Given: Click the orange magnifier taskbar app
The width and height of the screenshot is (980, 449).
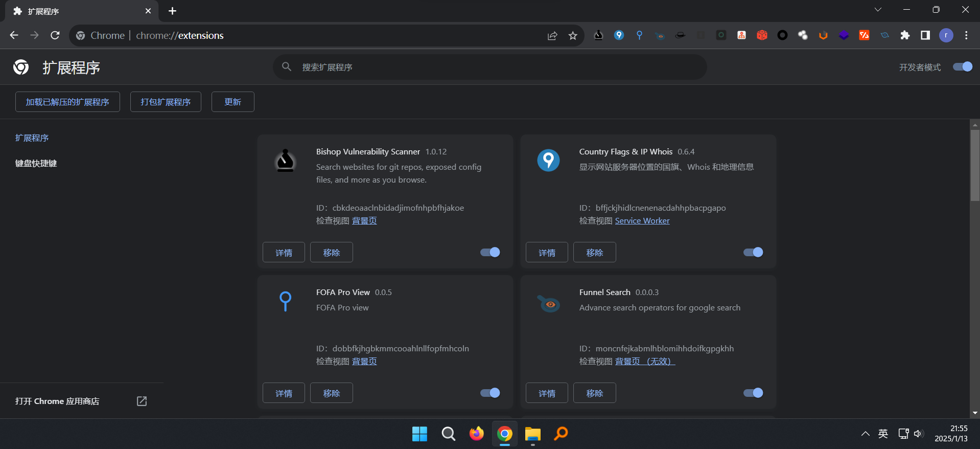Looking at the screenshot, I should point(561,434).
